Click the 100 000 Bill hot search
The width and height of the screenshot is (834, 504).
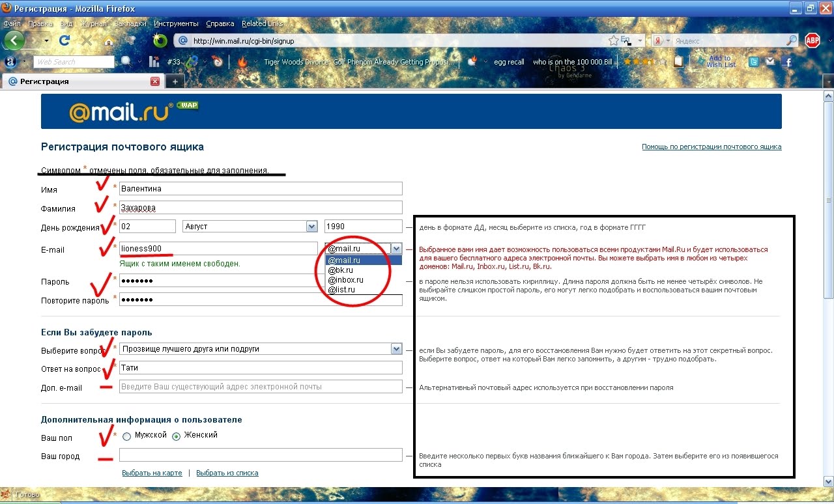pyautogui.click(x=573, y=62)
